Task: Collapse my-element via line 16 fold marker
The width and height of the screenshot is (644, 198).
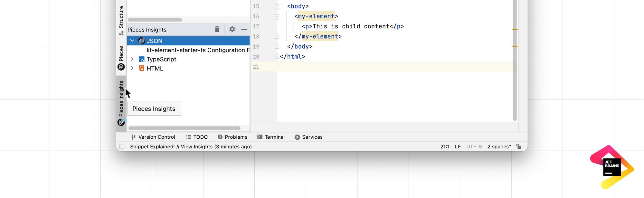Action: click(x=277, y=16)
